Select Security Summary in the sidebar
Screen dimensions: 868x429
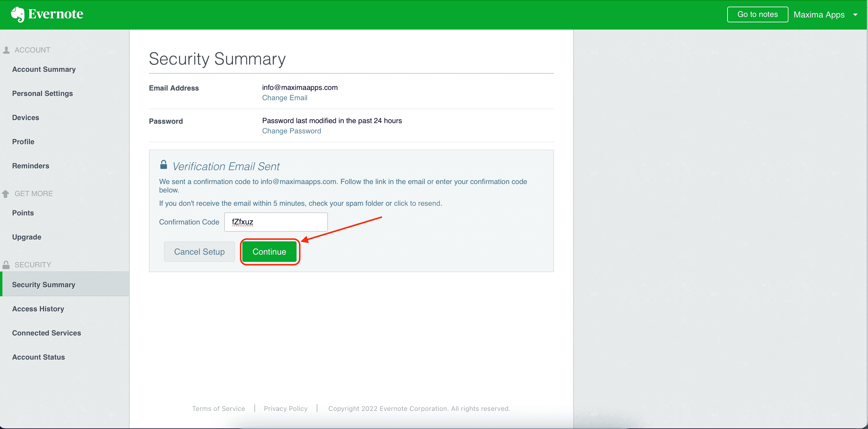tap(65, 284)
